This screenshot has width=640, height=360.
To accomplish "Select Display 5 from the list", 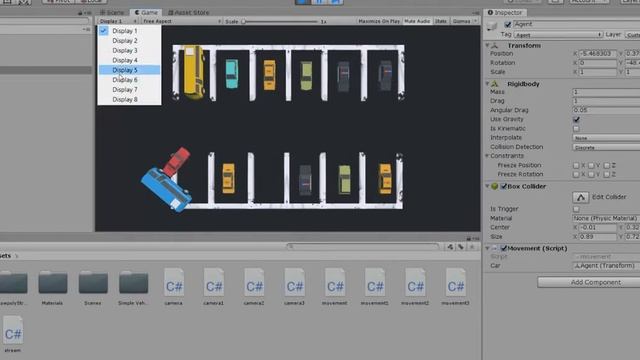I will 129,70.
